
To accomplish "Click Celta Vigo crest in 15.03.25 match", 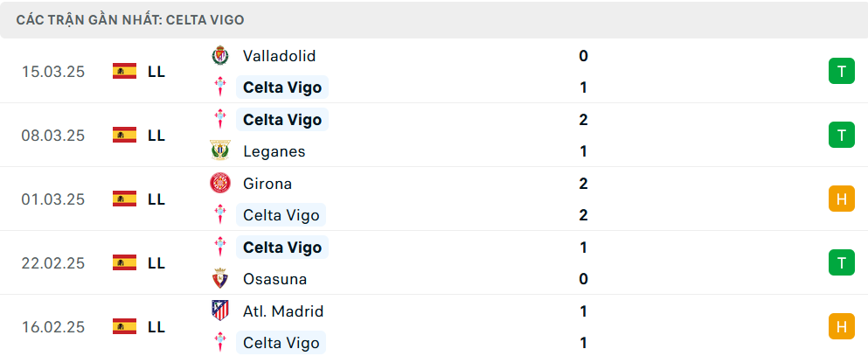I will (x=220, y=87).
